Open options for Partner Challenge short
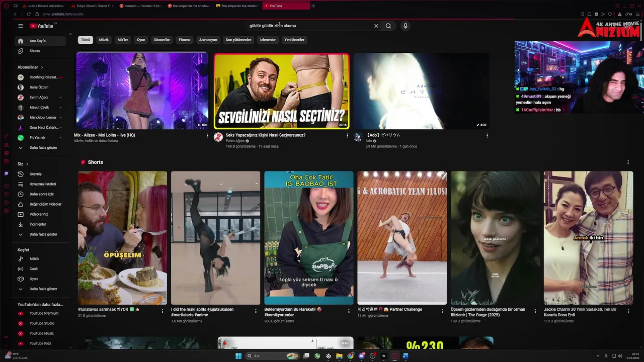Screen dimensions: 644x362 pos(442,311)
